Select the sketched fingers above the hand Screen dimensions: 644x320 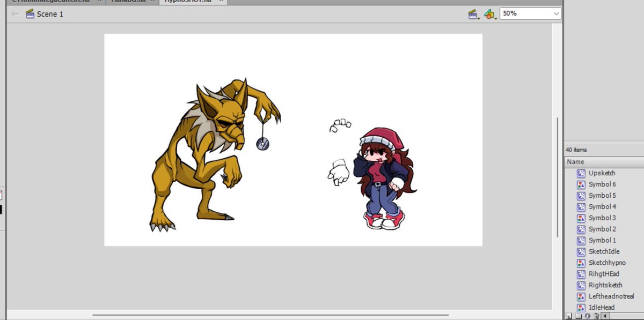(340, 125)
